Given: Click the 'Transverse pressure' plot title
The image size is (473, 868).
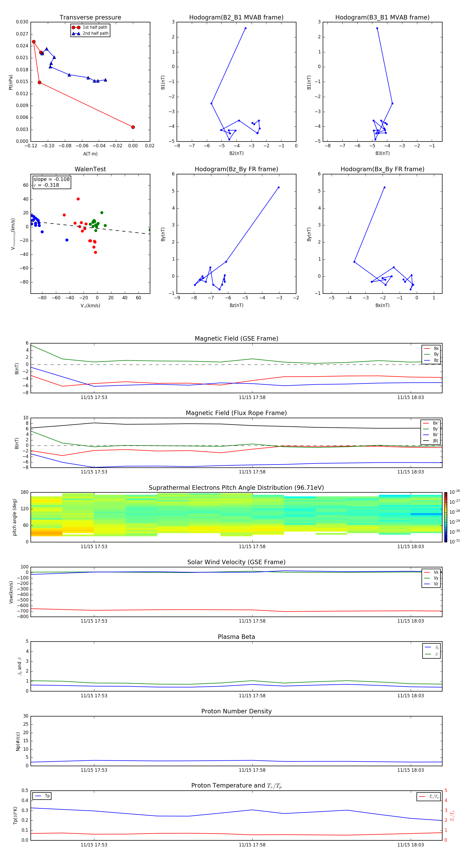Looking at the screenshot, I should point(90,17).
